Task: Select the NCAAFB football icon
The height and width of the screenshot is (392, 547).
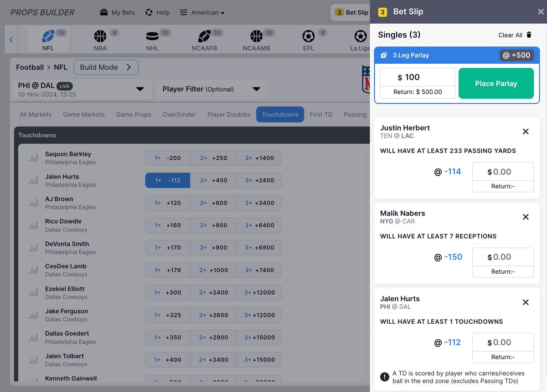Action: (x=204, y=36)
